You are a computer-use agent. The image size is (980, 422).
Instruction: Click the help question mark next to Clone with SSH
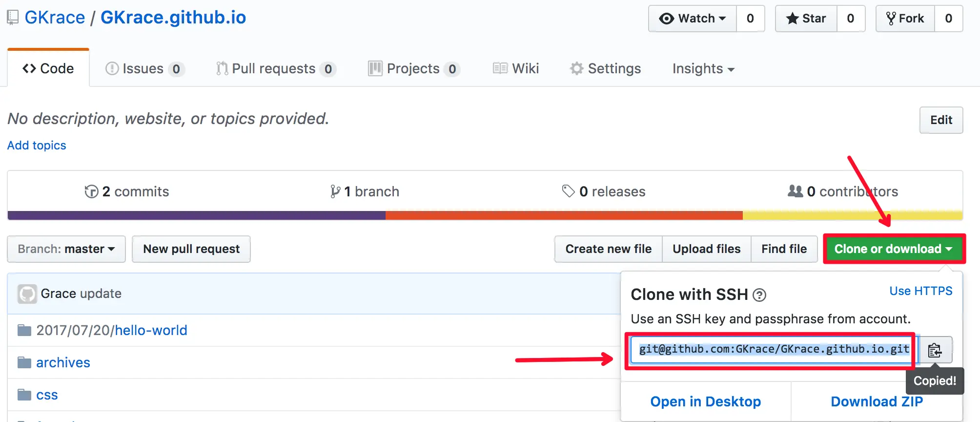tap(759, 295)
